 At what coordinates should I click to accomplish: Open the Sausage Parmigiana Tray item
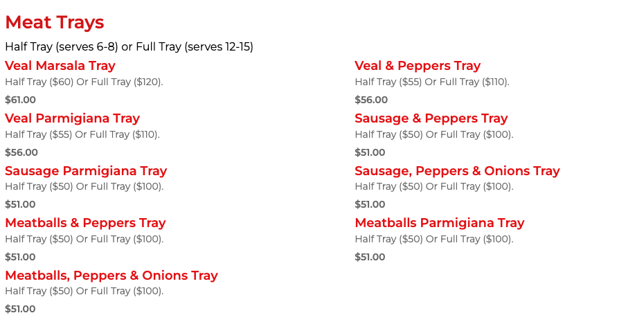point(86,171)
